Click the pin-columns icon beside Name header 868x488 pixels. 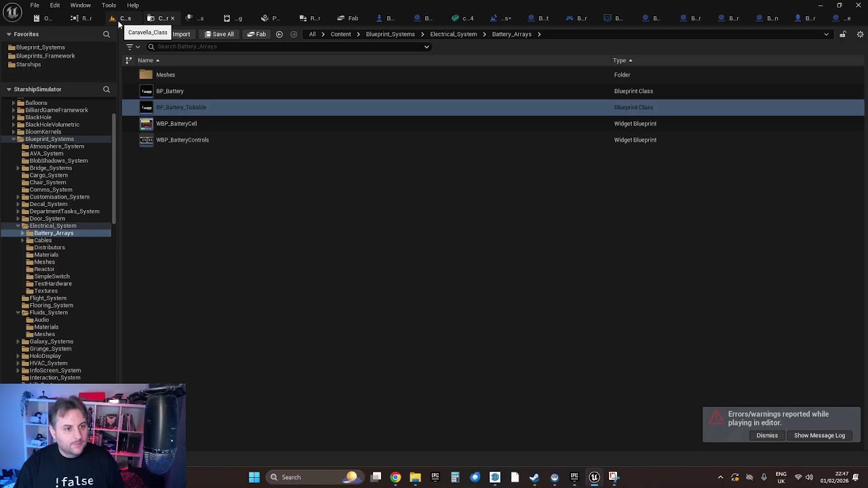tap(128, 60)
